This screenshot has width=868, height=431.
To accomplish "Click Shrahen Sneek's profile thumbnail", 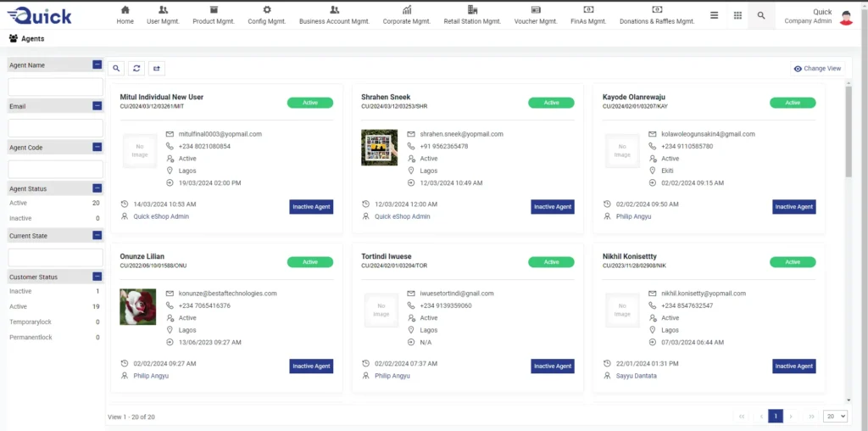I will click(379, 148).
